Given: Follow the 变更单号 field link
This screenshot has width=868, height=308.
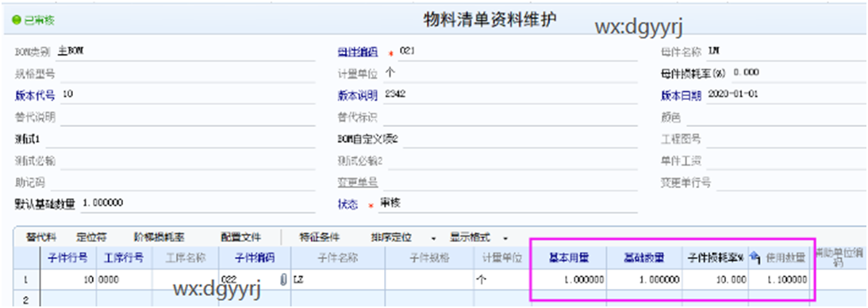Looking at the screenshot, I should pos(358,183).
